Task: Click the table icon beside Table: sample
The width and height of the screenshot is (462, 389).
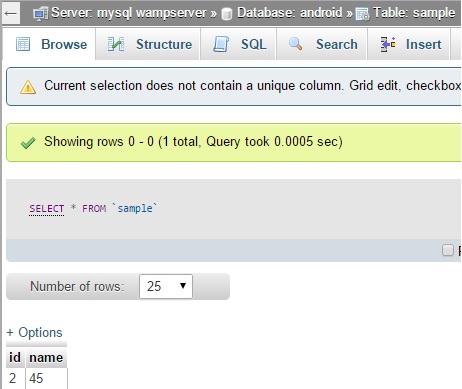Action: click(x=362, y=14)
